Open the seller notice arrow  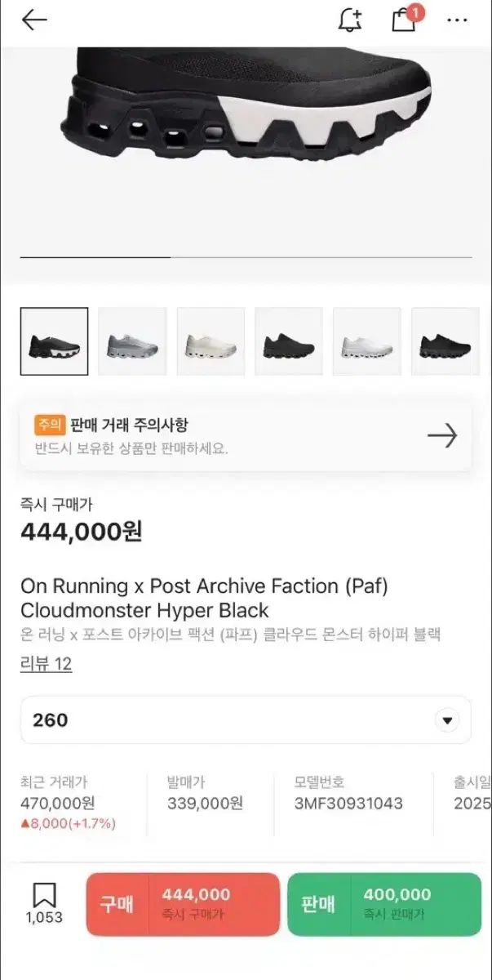441,436
